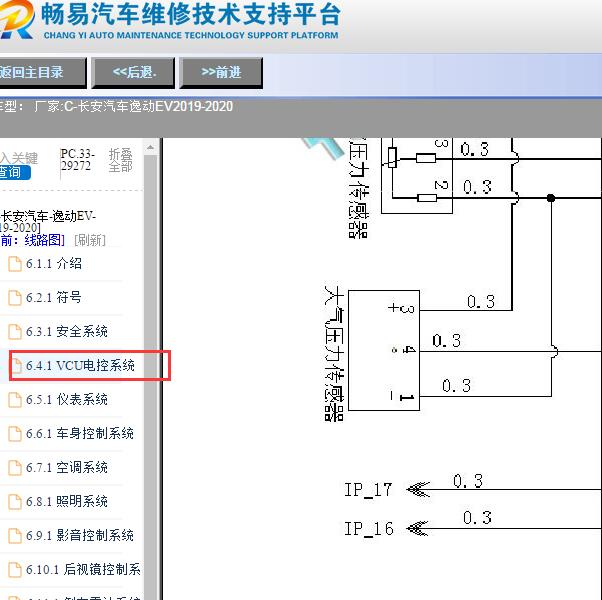This screenshot has width=602, height=600.
Task: Click the document icon beside 6.7.1 空调系统
Action: 15,468
